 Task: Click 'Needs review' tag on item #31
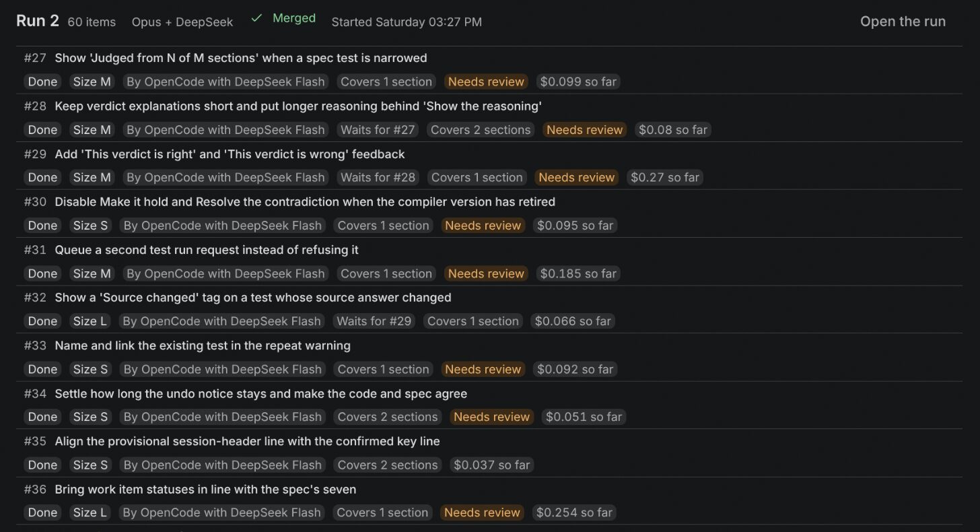(486, 273)
